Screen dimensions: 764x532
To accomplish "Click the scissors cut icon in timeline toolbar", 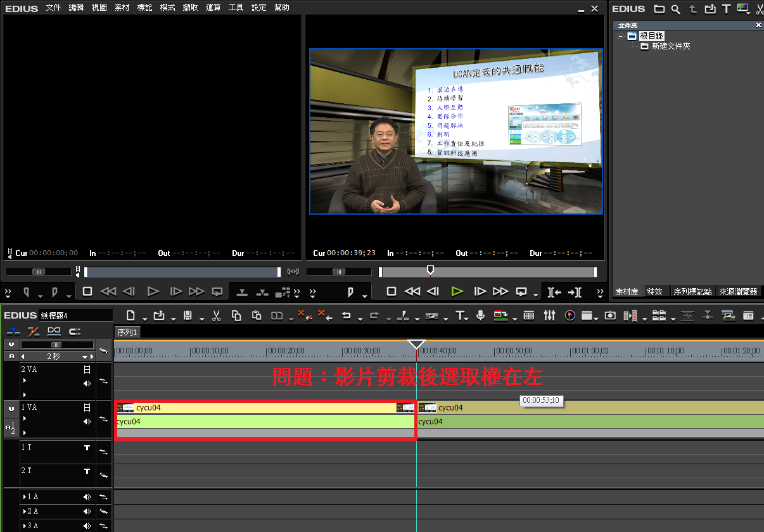I will pyautogui.click(x=216, y=315).
